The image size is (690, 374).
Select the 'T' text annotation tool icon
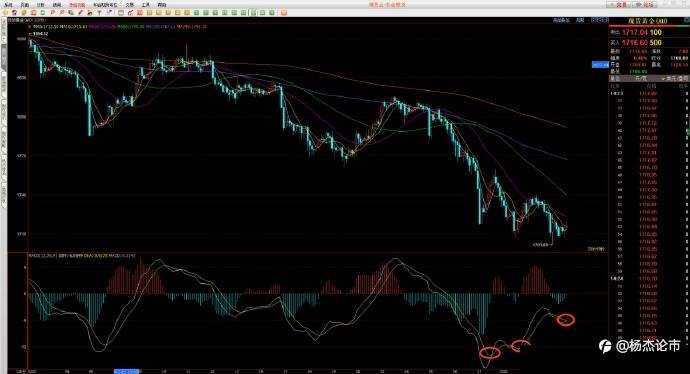99,13
